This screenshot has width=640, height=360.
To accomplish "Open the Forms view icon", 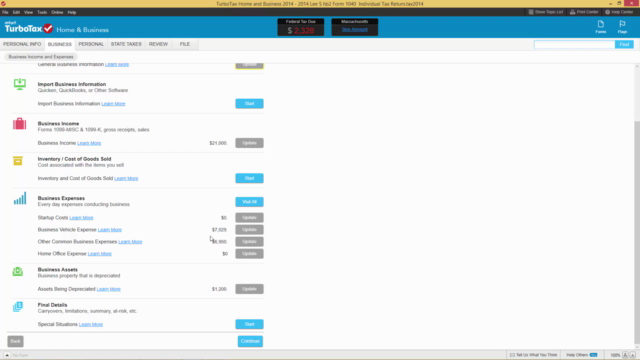I will pyautogui.click(x=600, y=27).
